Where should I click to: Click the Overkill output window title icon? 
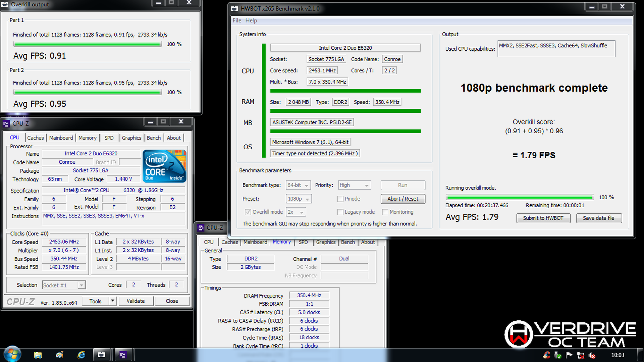5,4
